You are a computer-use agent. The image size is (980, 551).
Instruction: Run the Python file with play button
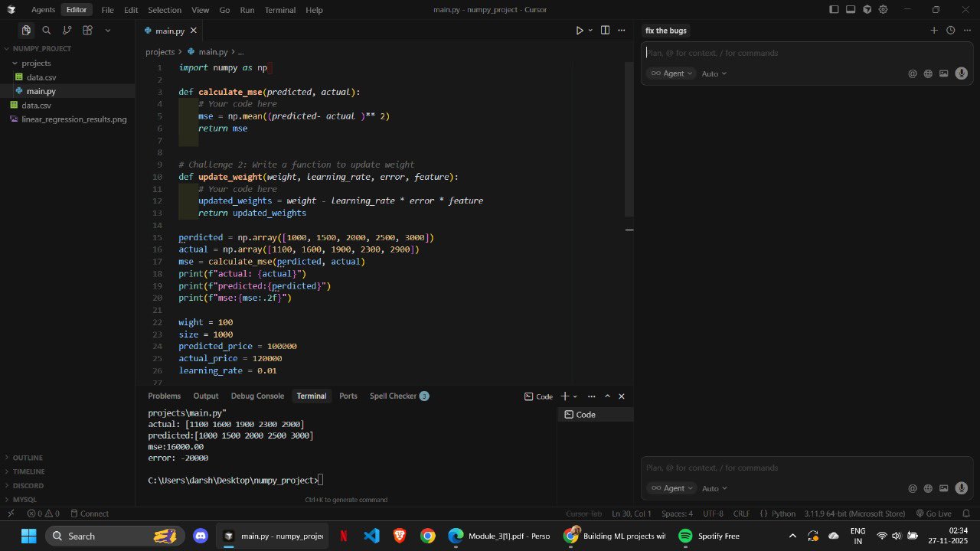580,31
